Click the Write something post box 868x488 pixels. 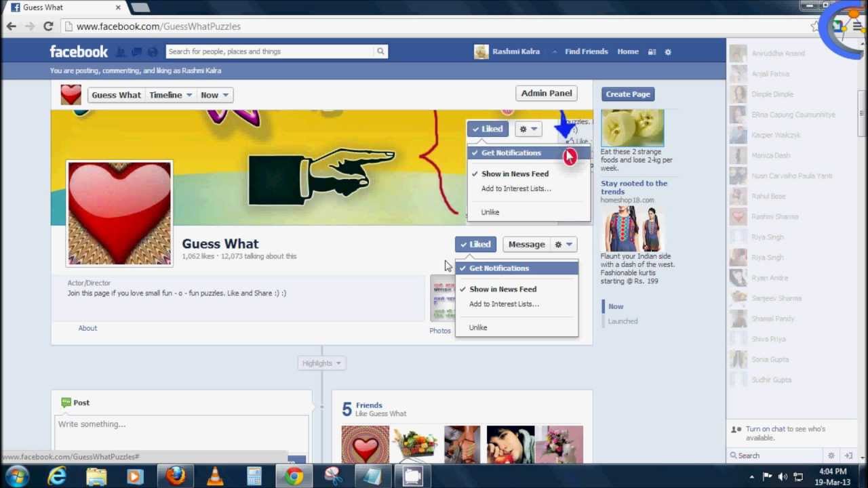181,425
